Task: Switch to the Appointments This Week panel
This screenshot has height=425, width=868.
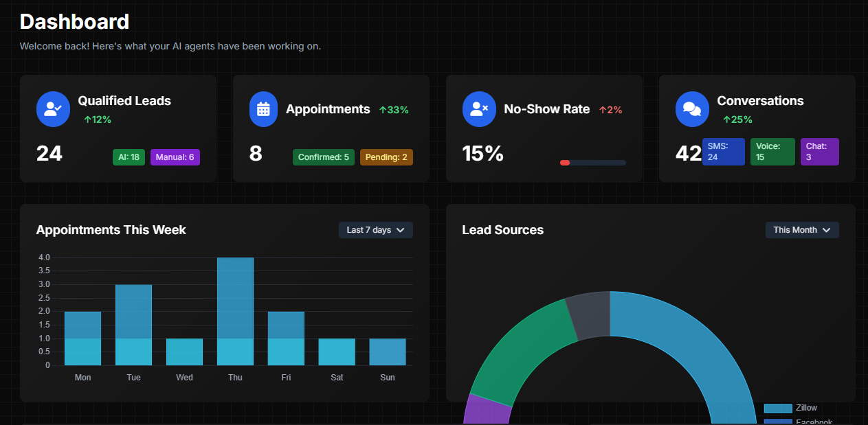Action: [x=111, y=230]
